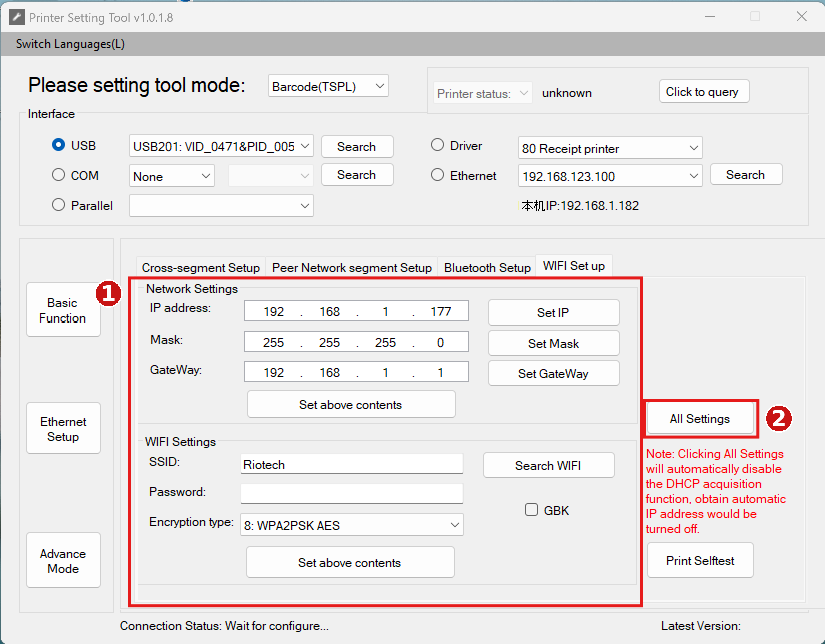Click Set above contents under WIFI Settings
This screenshot has width=825, height=644.
click(350, 563)
